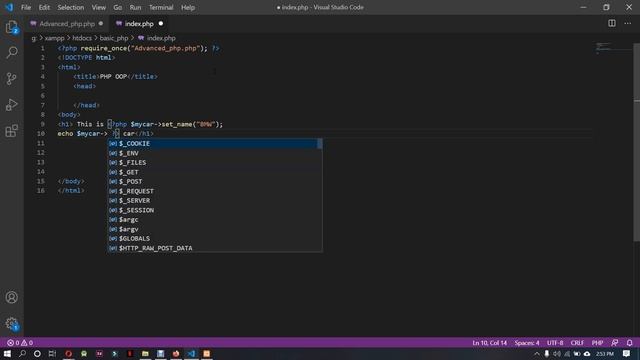Open the Explorer view in activity bar

click(x=12, y=27)
